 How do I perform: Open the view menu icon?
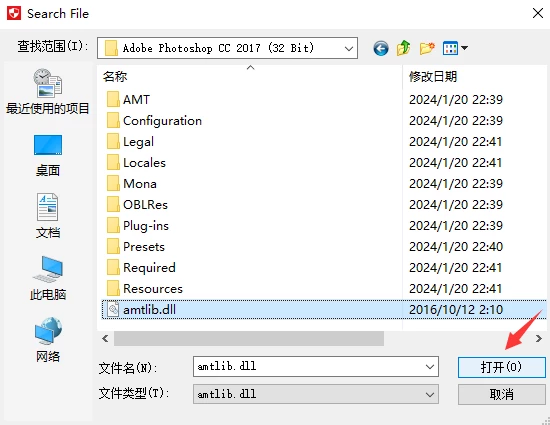(x=455, y=48)
